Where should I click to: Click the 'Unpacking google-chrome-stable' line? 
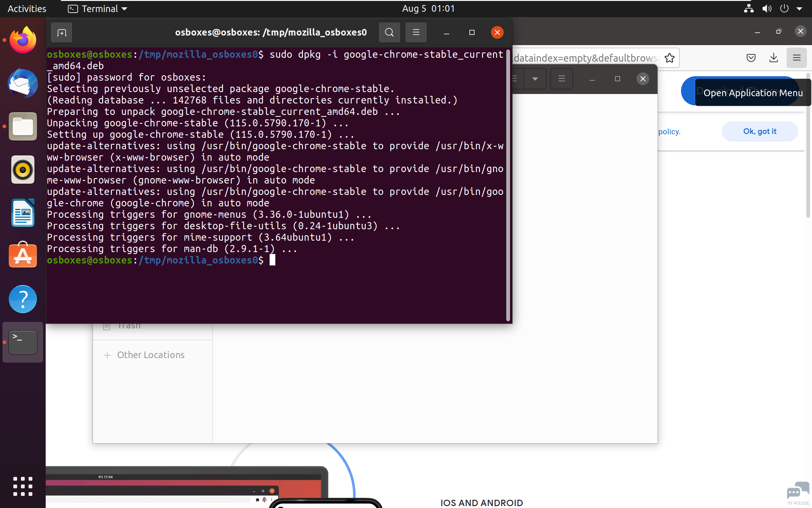point(198,123)
